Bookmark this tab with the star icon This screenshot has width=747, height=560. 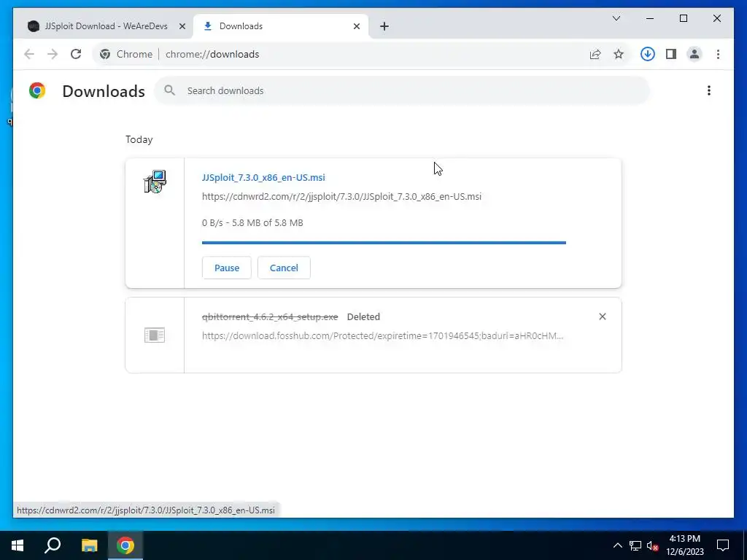pos(619,54)
